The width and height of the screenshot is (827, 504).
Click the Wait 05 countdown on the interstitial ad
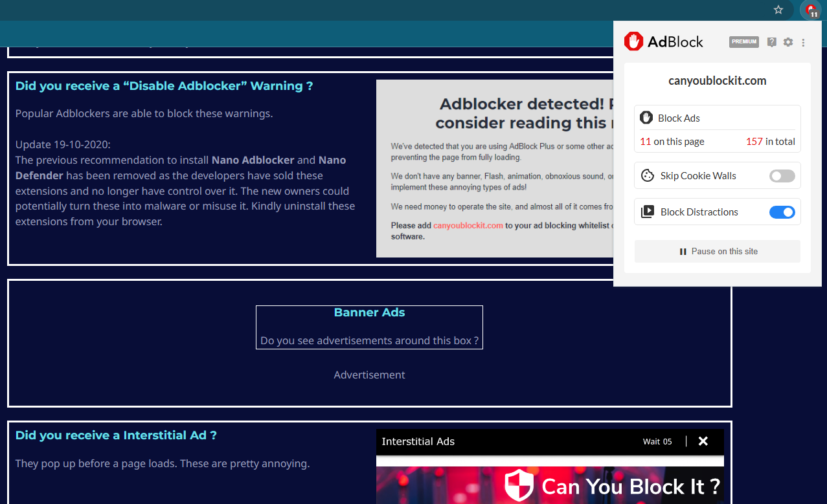tap(657, 441)
